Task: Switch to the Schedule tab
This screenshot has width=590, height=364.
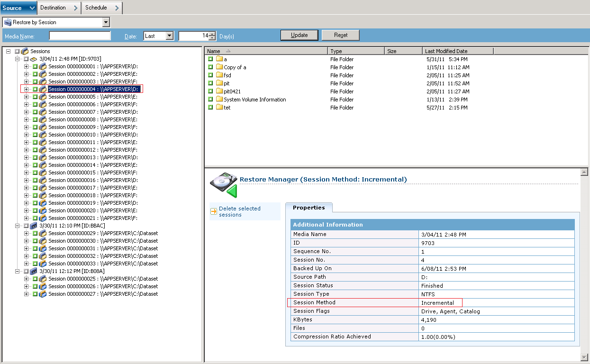Action: [x=102, y=8]
